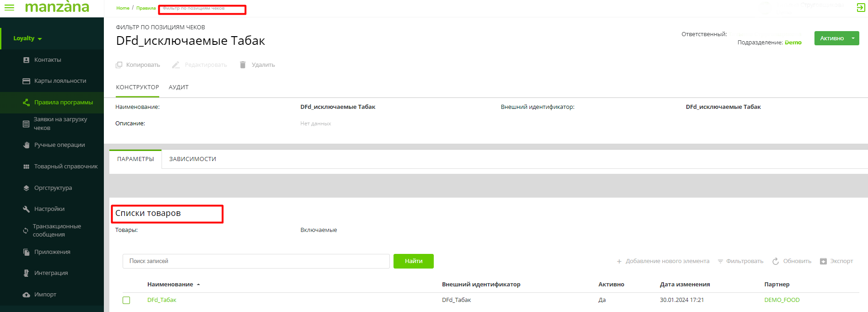Open the Активно status dropdown arrow

click(x=853, y=38)
